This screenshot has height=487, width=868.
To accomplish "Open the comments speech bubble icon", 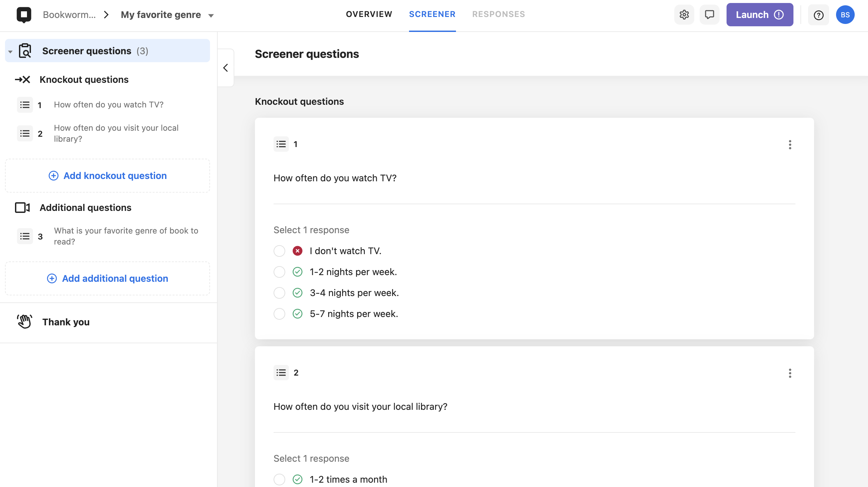I will point(709,15).
